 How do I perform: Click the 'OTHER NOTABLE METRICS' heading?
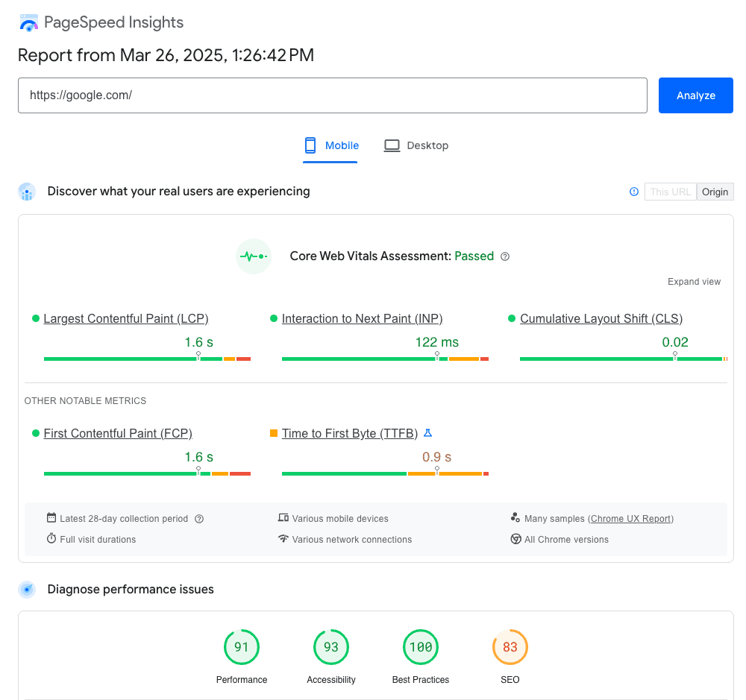click(x=85, y=401)
